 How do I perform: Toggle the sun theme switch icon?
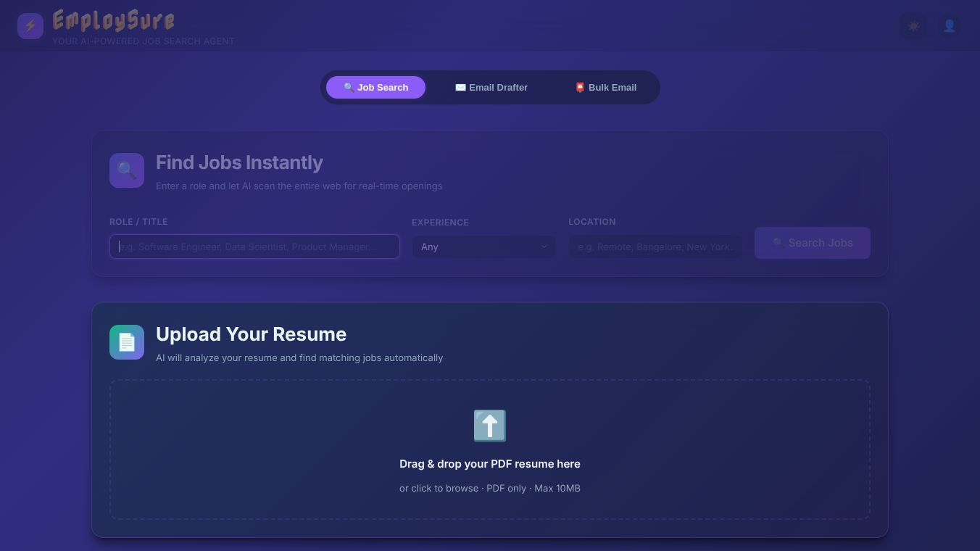coord(913,26)
